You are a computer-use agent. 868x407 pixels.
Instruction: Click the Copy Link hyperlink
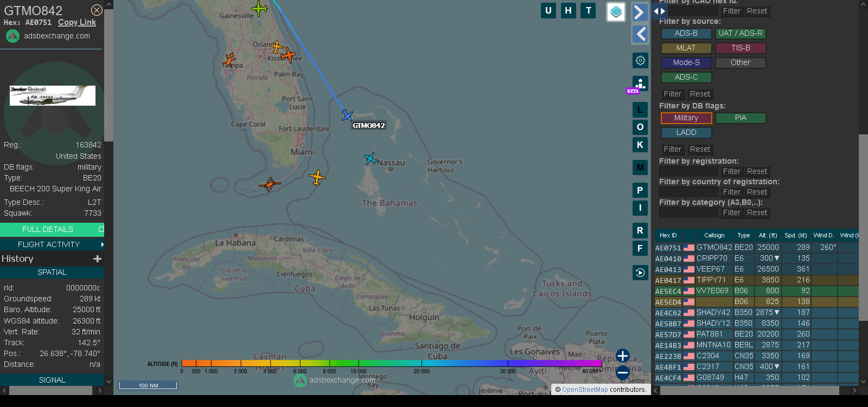point(77,22)
